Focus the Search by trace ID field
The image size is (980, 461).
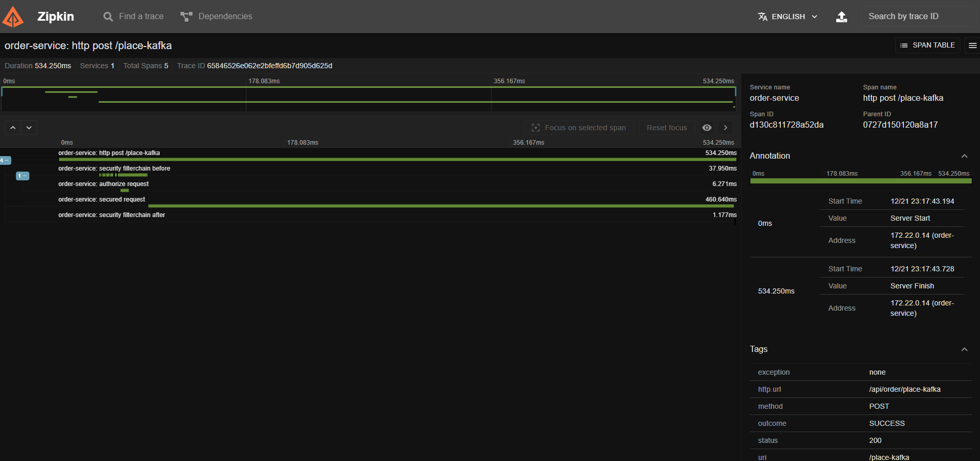pos(921,17)
